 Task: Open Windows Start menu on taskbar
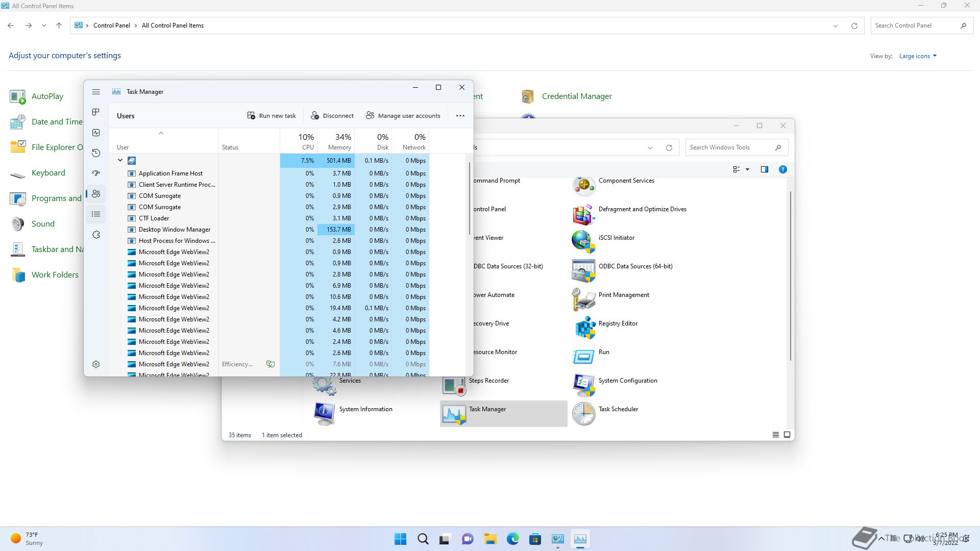click(401, 539)
